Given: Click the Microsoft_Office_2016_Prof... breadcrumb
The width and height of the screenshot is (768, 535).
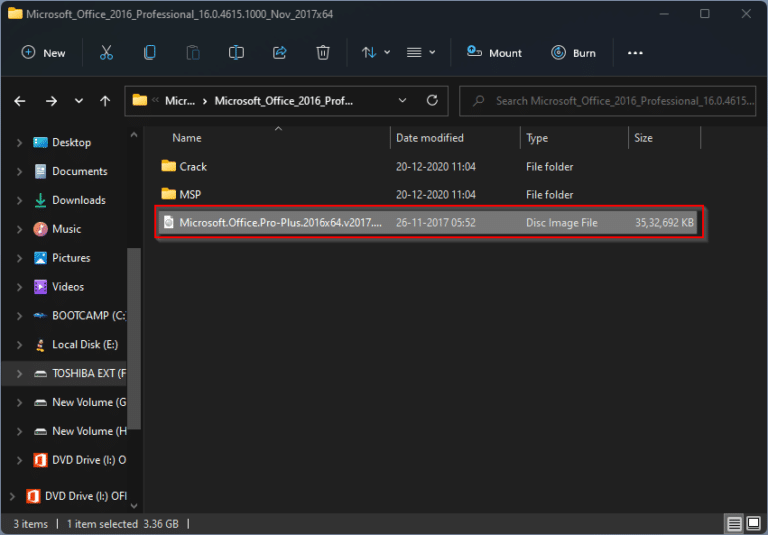Looking at the screenshot, I should tap(284, 101).
